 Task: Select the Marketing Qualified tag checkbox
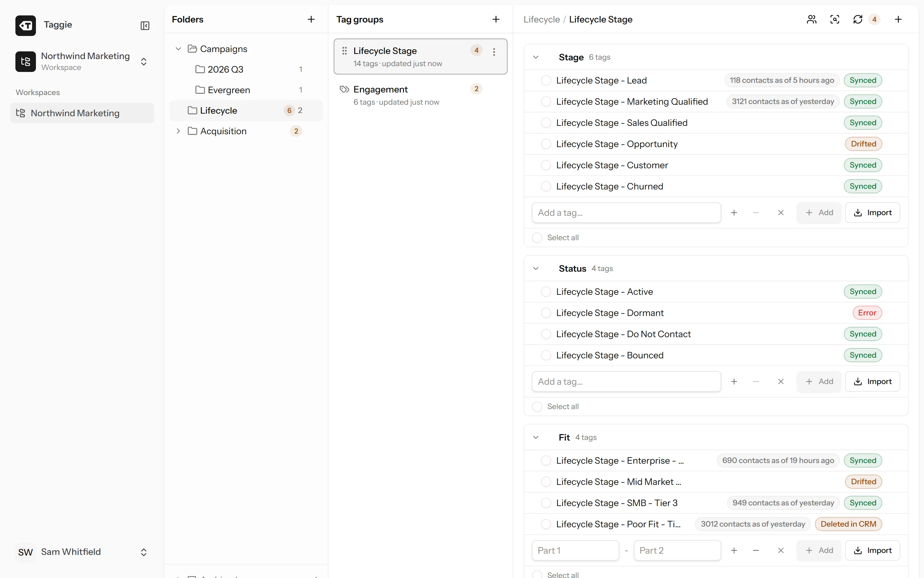coord(546,102)
